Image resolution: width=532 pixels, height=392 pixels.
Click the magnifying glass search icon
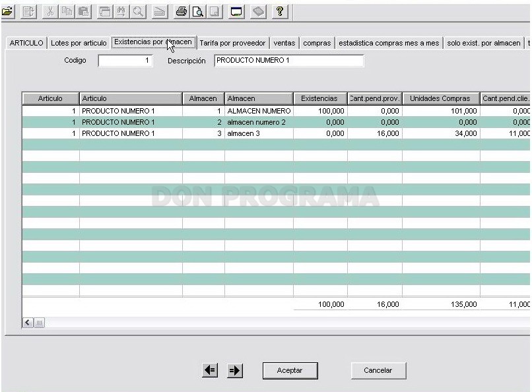[x=138, y=12]
